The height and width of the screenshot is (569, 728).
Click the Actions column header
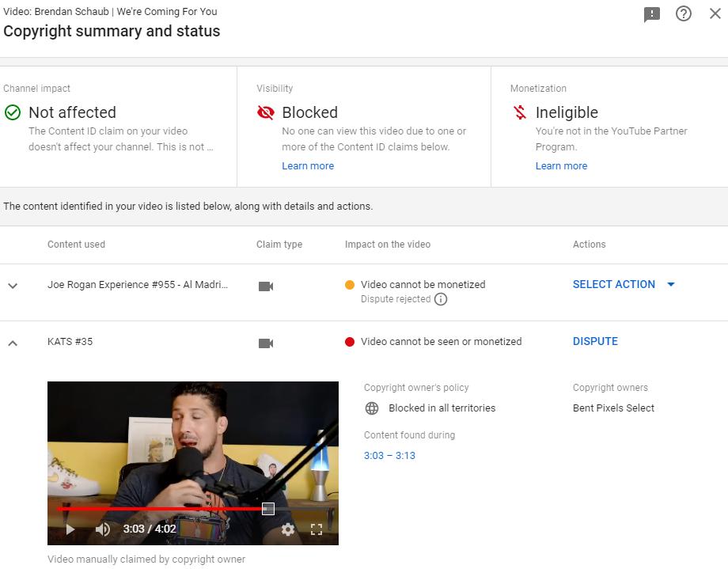(x=590, y=245)
